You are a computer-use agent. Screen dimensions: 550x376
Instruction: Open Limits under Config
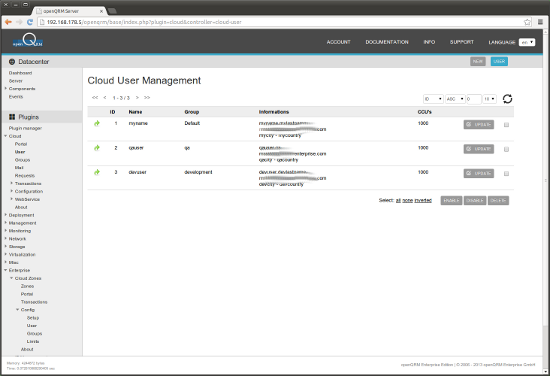33,341
